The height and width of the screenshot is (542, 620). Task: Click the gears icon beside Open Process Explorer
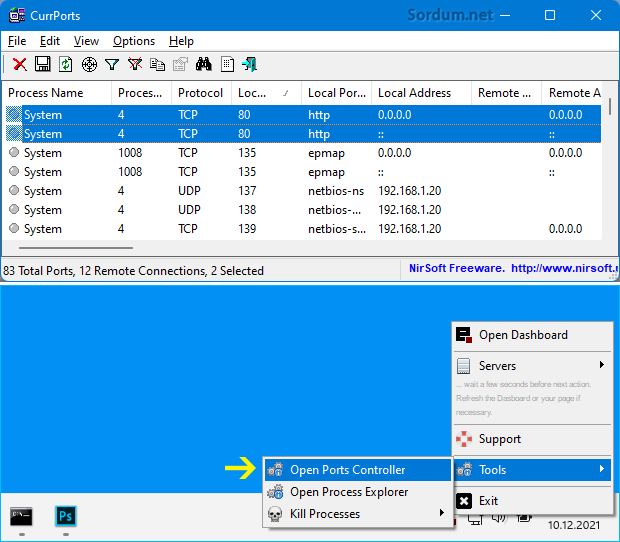tap(275, 492)
